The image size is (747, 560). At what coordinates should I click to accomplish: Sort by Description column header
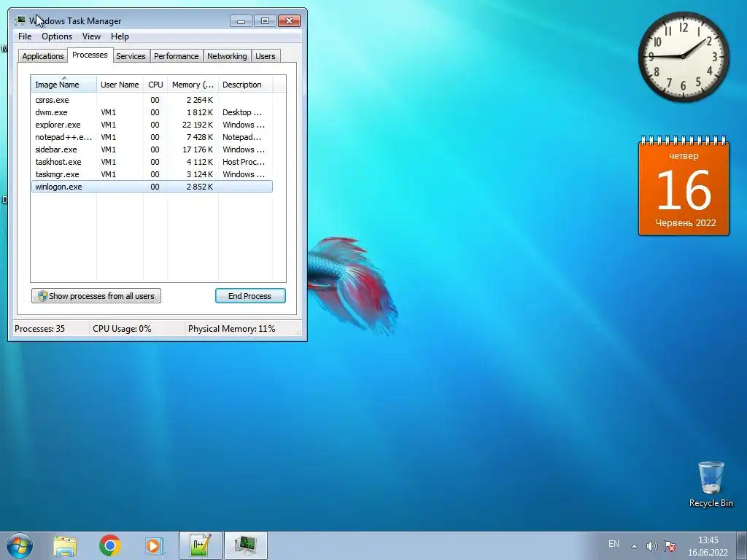coord(245,85)
